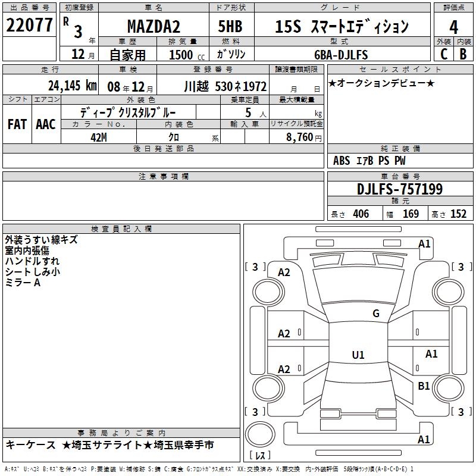Select inspector note ミラーA
476x476 pixels.
(x=23, y=283)
